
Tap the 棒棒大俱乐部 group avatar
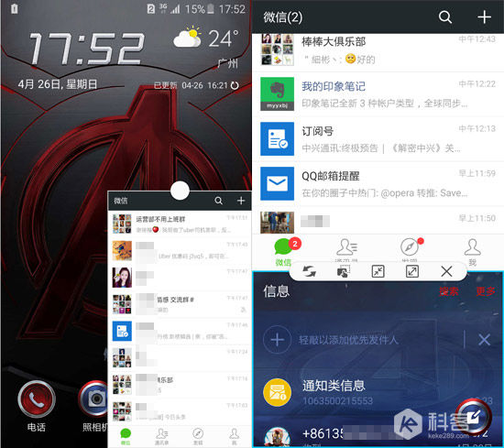pyautogui.click(x=277, y=49)
